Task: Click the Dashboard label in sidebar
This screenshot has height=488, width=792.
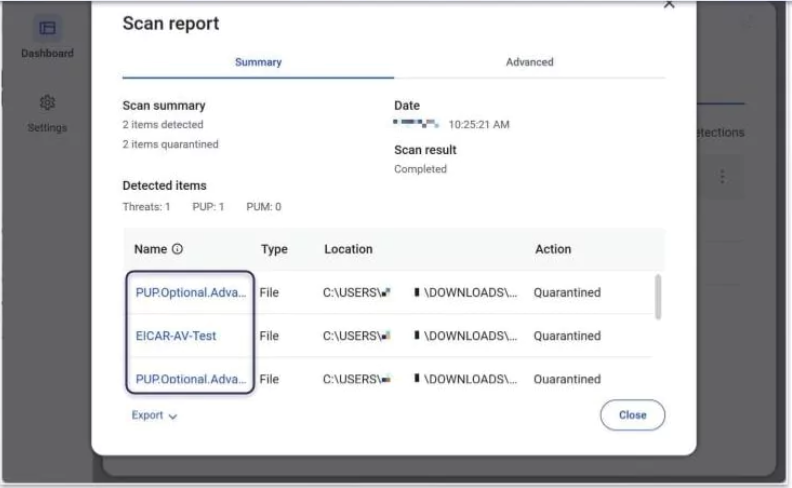Action: point(47,53)
